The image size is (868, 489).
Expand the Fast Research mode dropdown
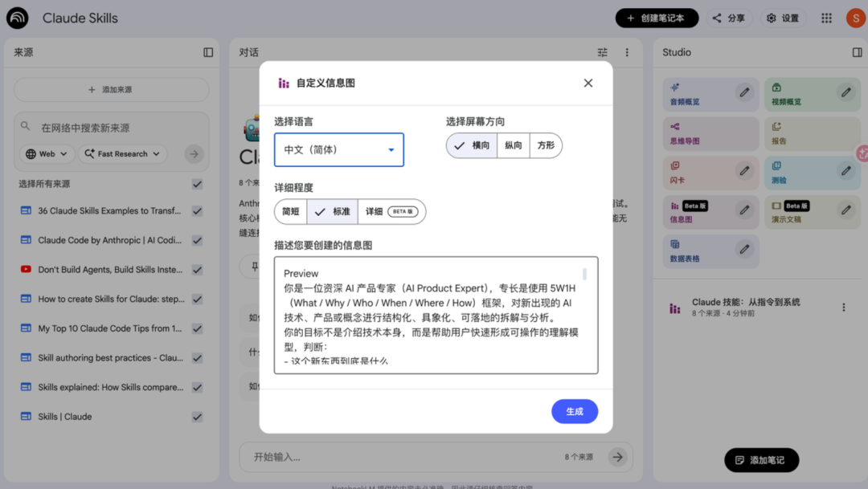tap(122, 153)
